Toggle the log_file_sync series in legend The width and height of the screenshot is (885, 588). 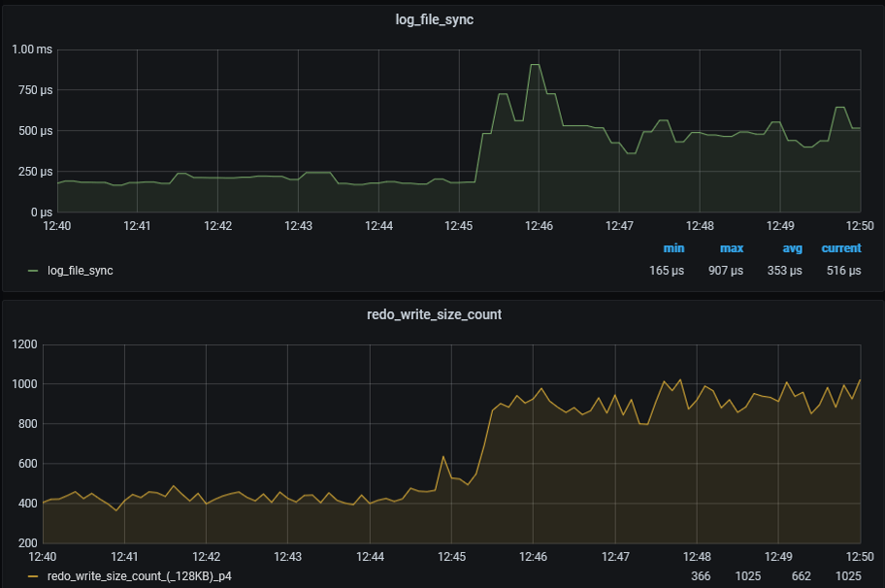[x=80, y=271]
